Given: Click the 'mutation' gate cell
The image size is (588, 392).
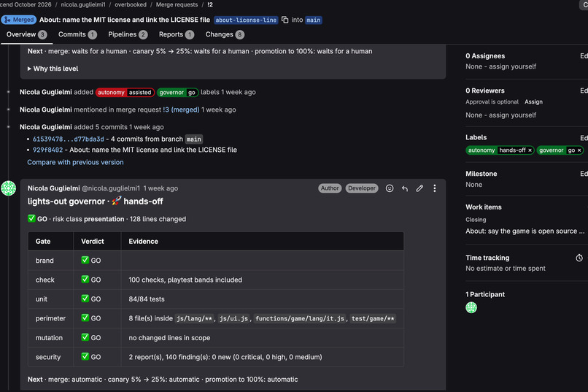Looking at the screenshot, I should click(x=50, y=337).
